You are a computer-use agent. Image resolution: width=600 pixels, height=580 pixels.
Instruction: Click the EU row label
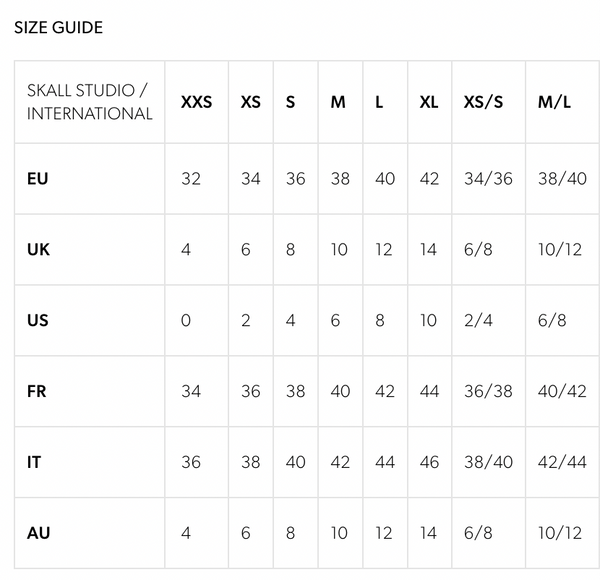click(x=38, y=179)
